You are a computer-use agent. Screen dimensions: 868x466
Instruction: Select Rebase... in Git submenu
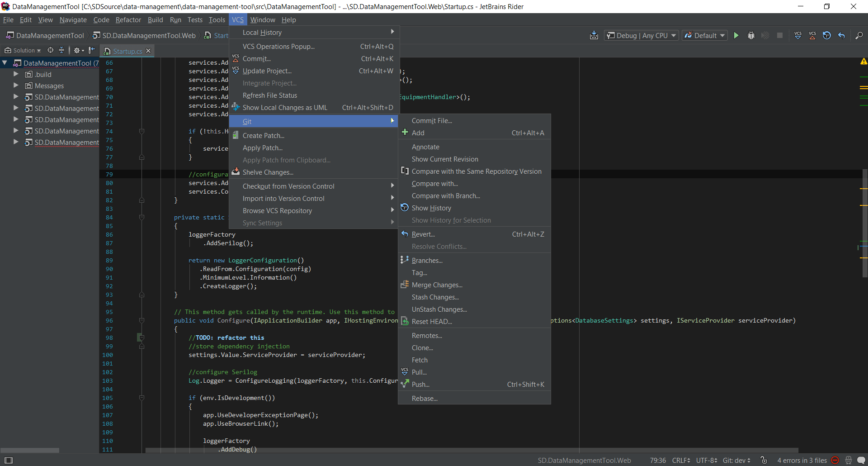click(474, 399)
